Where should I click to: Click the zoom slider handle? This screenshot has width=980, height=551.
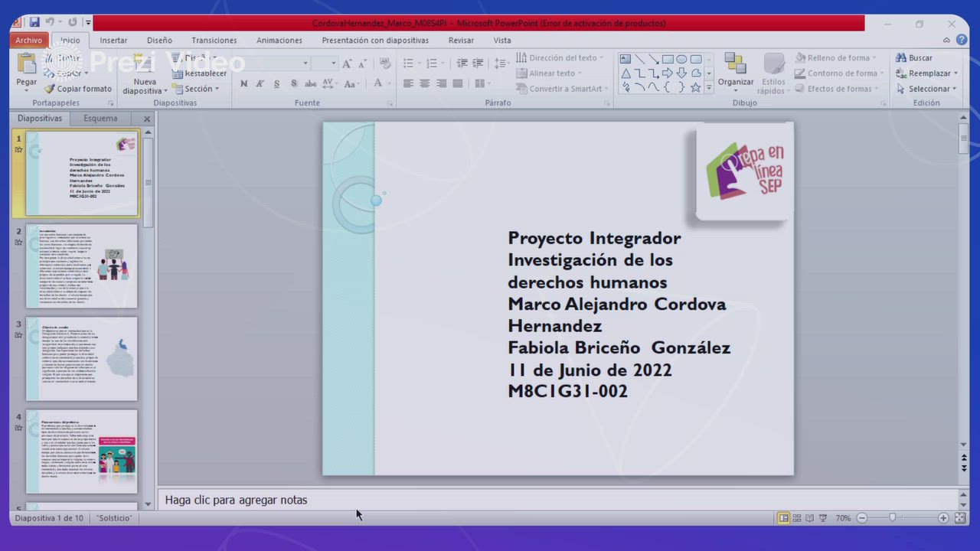click(892, 518)
